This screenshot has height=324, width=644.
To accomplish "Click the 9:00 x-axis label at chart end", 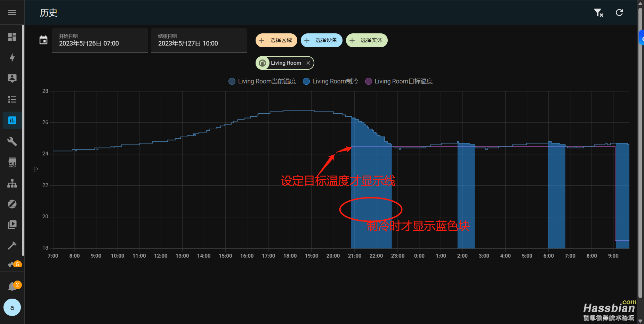I will [x=613, y=256].
